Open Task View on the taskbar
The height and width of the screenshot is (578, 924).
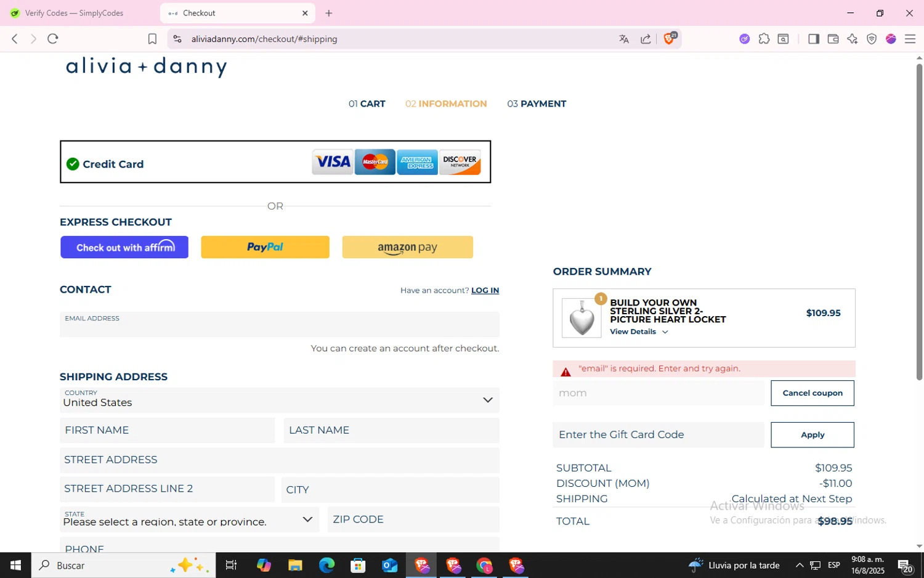(231, 565)
